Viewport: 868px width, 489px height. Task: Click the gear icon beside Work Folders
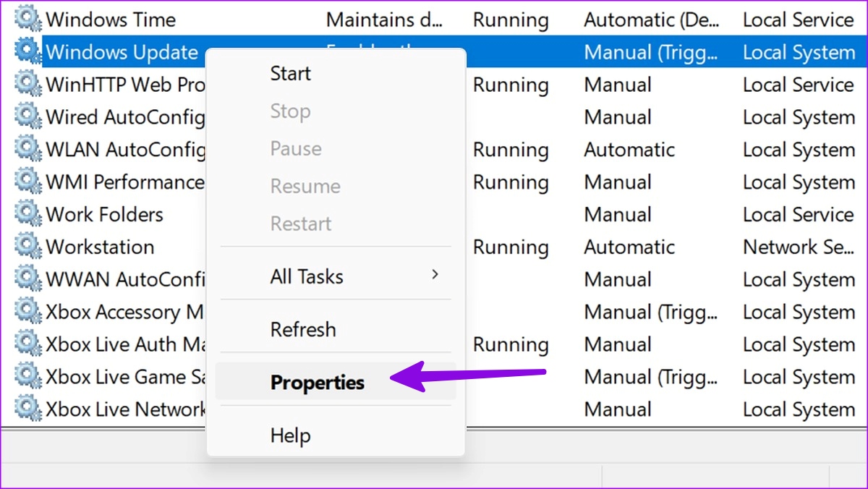pyautogui.click(x=28, y=214)
